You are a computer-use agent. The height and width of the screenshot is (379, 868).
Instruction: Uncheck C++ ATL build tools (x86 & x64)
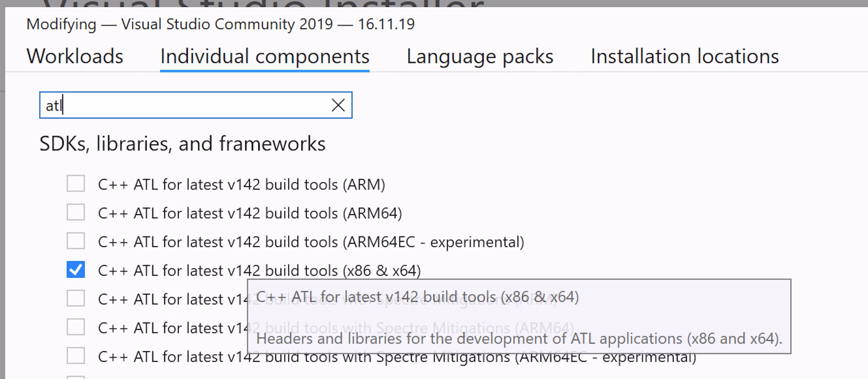click(x=75, y=270)
